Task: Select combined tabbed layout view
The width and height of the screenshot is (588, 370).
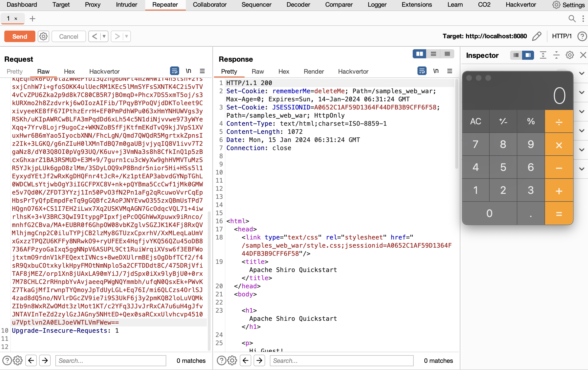Action: [x=447, y=54]
